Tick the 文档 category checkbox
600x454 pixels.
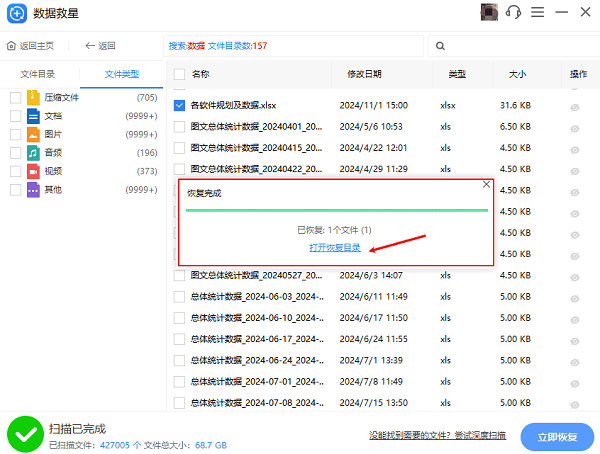15,116
